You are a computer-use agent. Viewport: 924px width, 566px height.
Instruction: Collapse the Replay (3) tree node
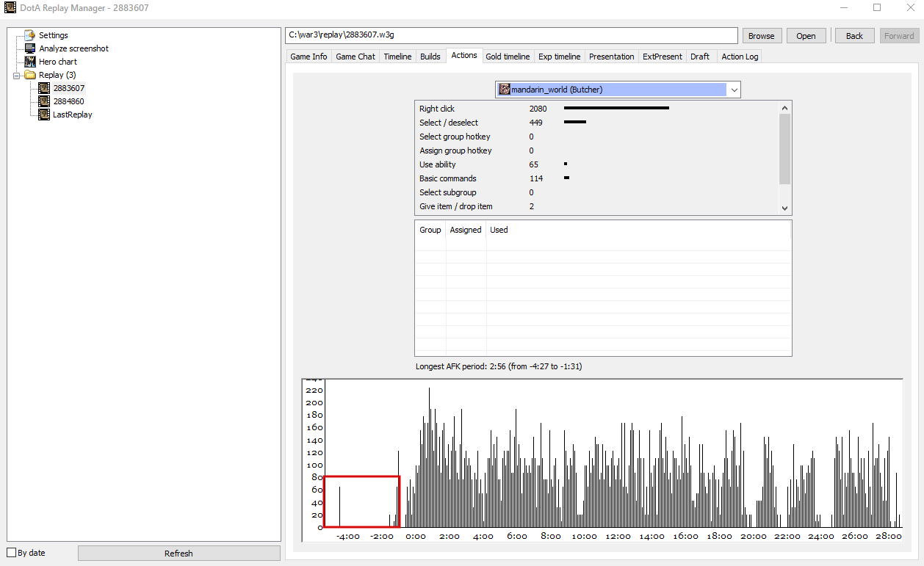click(17, 75)
